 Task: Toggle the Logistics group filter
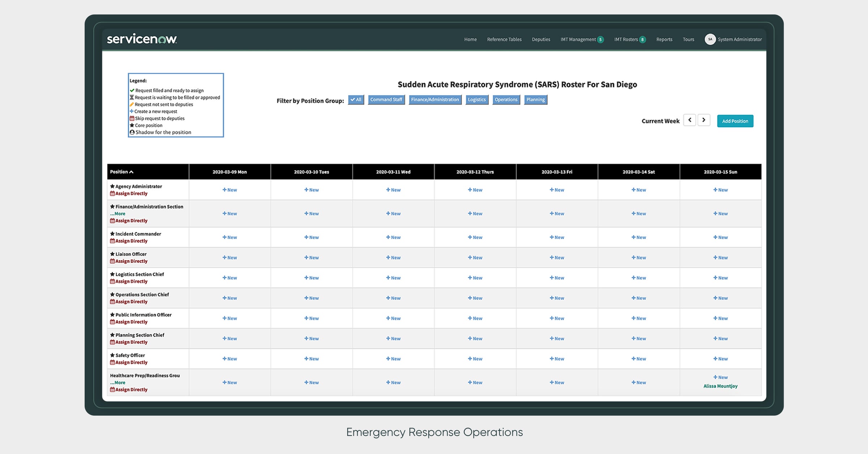[477, 100]
